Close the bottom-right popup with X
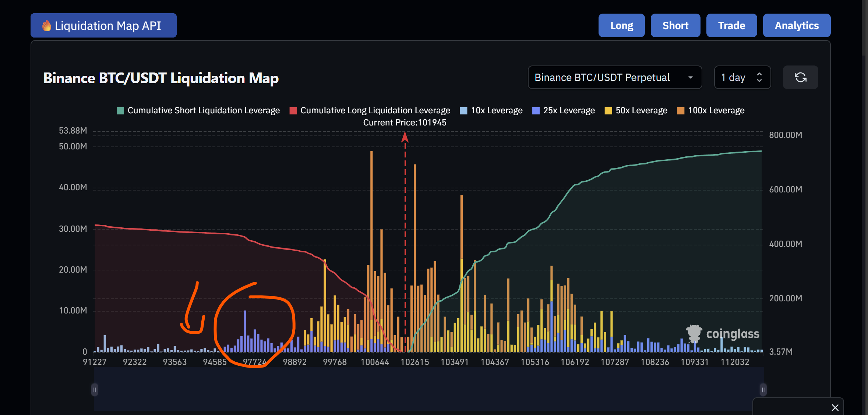This screenshot has width=868, height=415. [x=835, y=407]
